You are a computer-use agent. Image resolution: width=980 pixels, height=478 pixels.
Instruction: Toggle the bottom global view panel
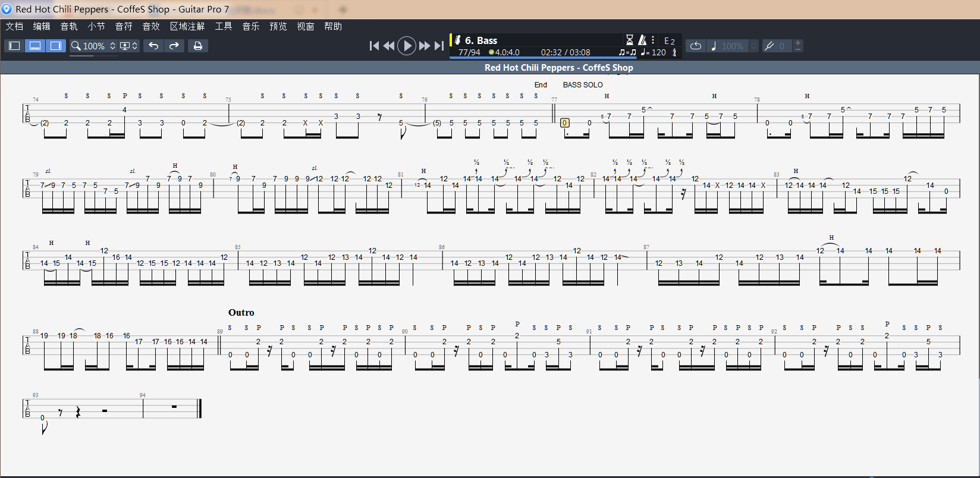pos(35,46)
